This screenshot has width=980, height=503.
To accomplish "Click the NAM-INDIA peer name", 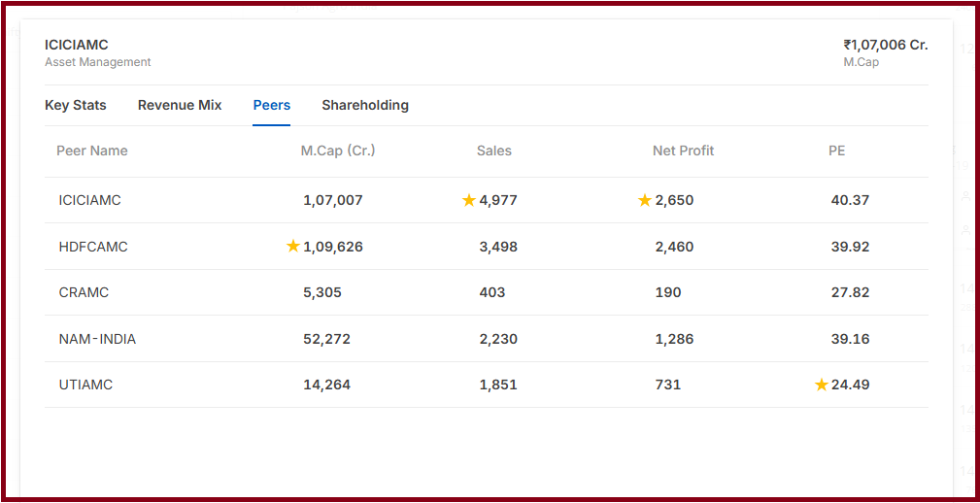I will coord(97,339).
